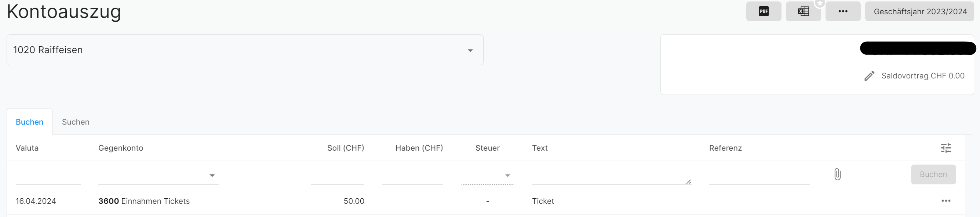Screen dimensions: 980x217
Task: Export the account statement as PDF
Action: [x=763, y=11]
